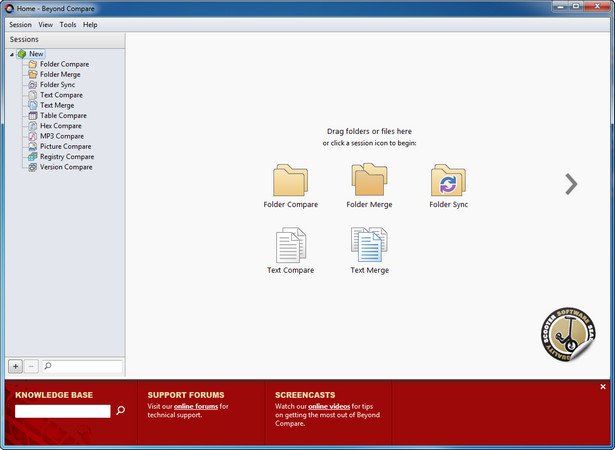Click the Hex Compare tree icon
This screenshot has width=615, height=450.
pos(33,126)
